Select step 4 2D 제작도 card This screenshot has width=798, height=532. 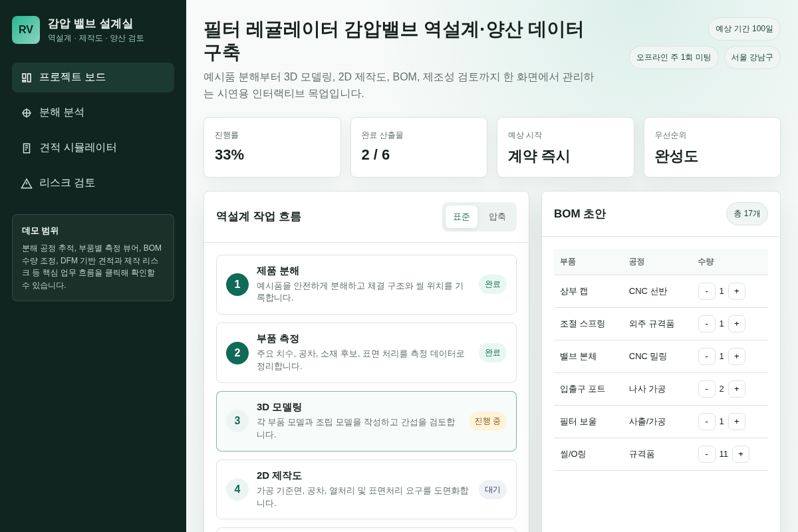[366, 489]
